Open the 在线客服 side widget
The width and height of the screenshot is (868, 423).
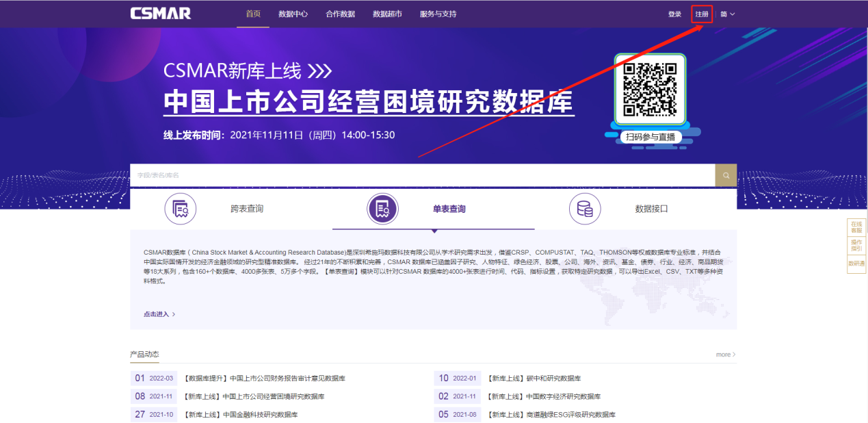click(856, 227)
